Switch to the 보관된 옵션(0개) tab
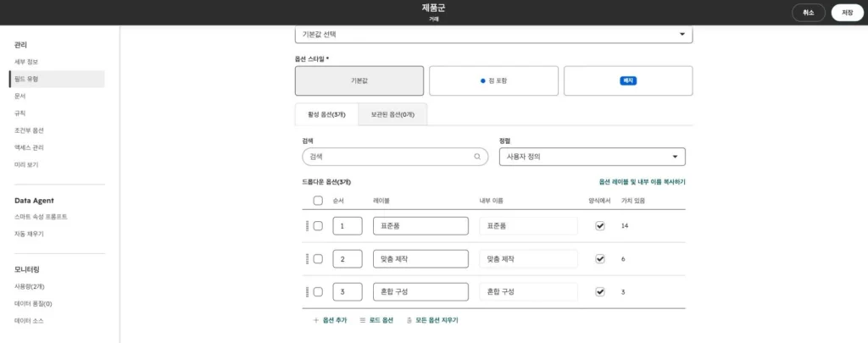 (x=392, y=114)
